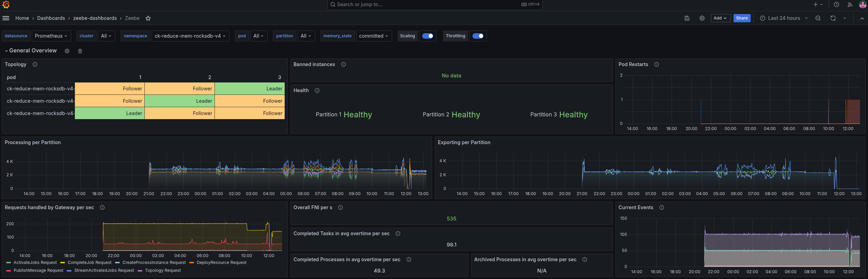This screenshot has height=279, width=868.
Task: Star the Zeebe dashboard as favorite
Action: tap(148, 18)
